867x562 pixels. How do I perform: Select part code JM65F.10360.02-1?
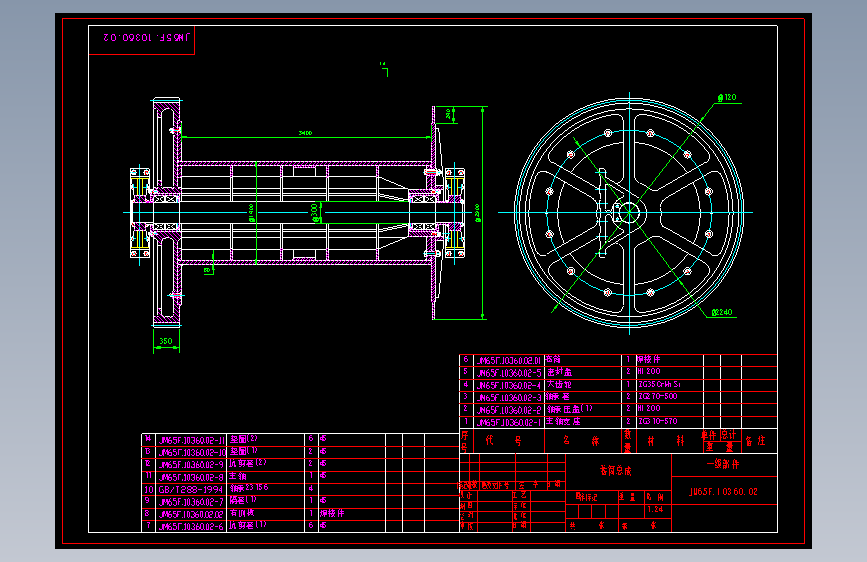coord(509,423)
